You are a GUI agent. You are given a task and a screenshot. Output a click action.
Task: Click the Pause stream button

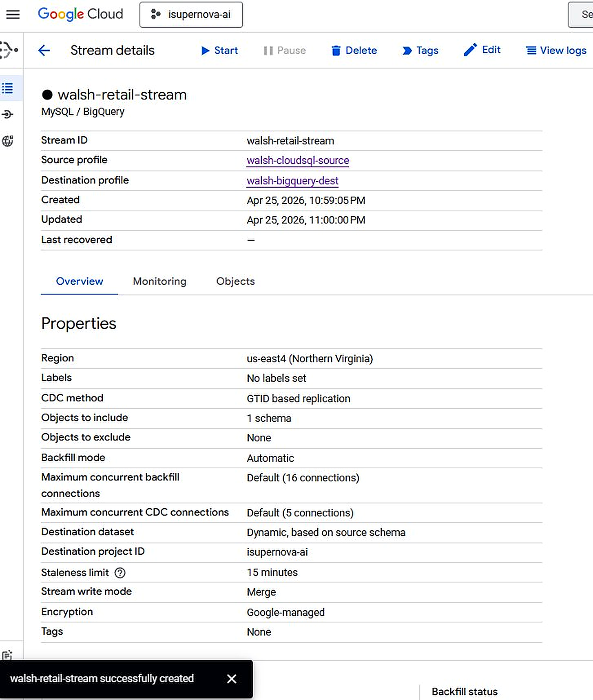285,50
